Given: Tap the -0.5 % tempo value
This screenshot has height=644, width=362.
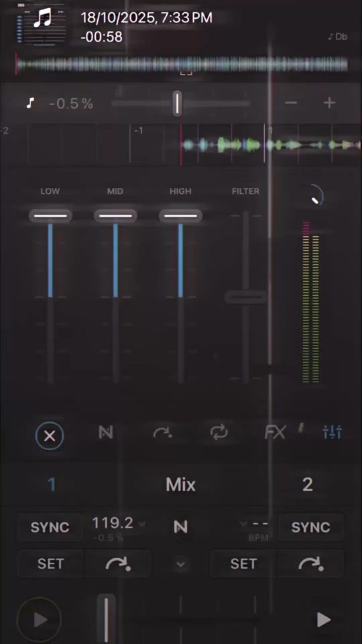Looking at the screenshot, I should (x=71, y=103).
